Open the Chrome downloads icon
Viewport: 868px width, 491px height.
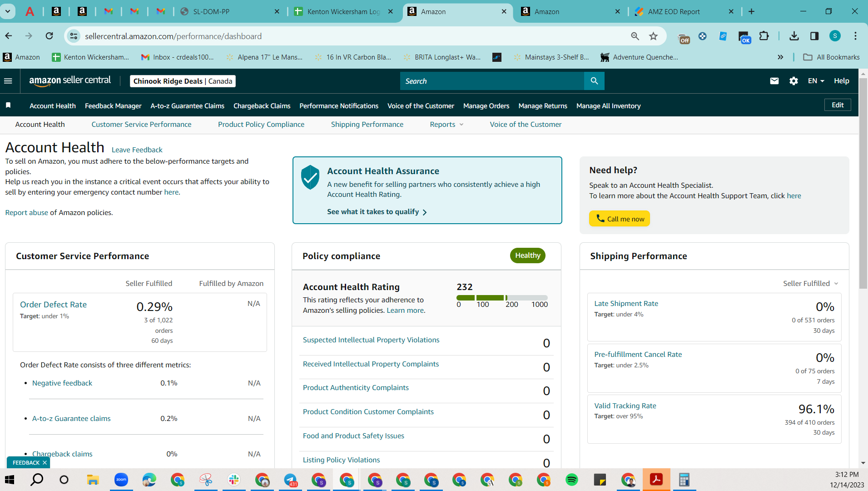(x=794, y=36)
